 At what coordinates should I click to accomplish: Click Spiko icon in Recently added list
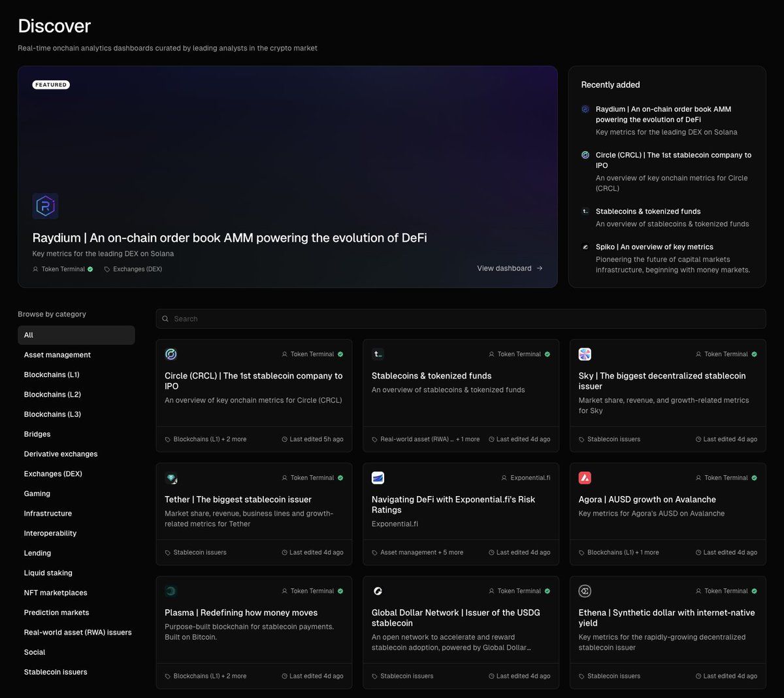(x=585, y=247)
